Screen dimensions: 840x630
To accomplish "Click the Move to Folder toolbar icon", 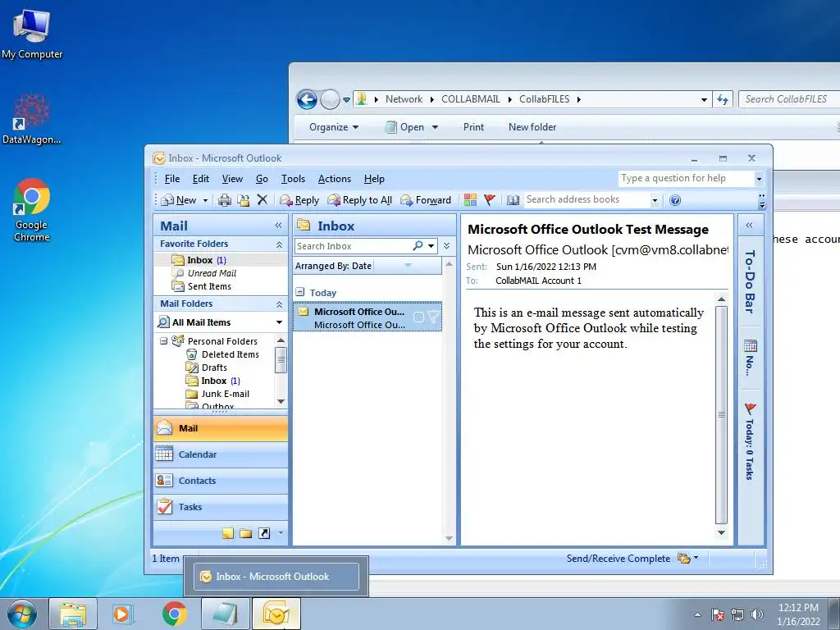I will 243,200.
